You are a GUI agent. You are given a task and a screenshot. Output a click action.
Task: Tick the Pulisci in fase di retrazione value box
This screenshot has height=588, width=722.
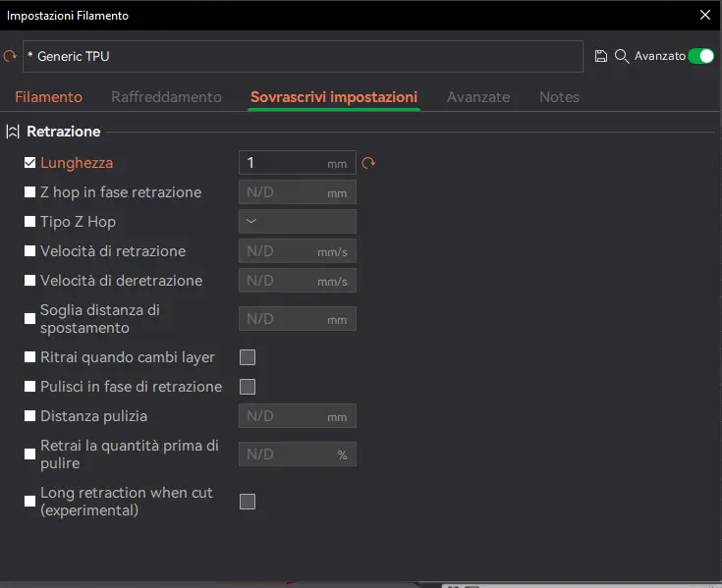(x=248, y=387)
